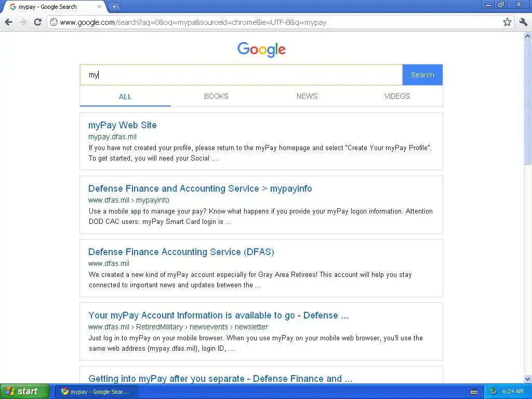The width and height of the screenshot is (532, 399).
Task: Open the Chrome wrench settings menu
Action: tap(523, 22)
